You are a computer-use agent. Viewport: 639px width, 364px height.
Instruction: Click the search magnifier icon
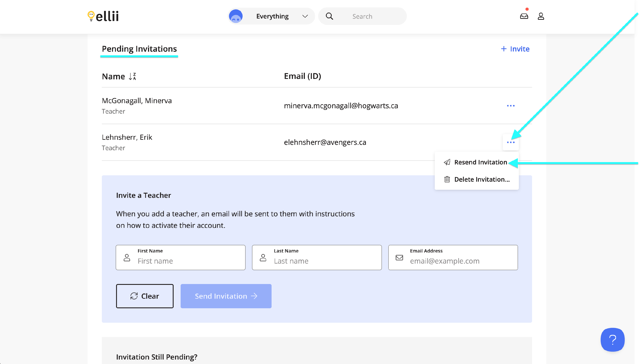[329, 16]
